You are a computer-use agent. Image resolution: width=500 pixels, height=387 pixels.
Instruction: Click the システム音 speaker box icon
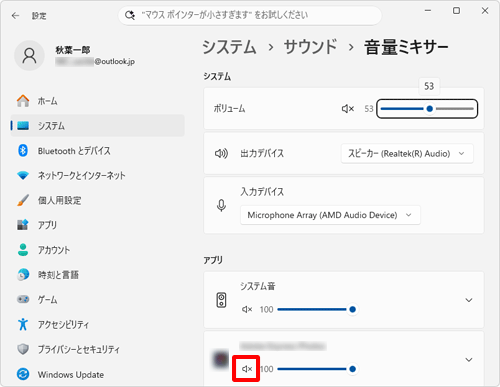tap(221, 300)
